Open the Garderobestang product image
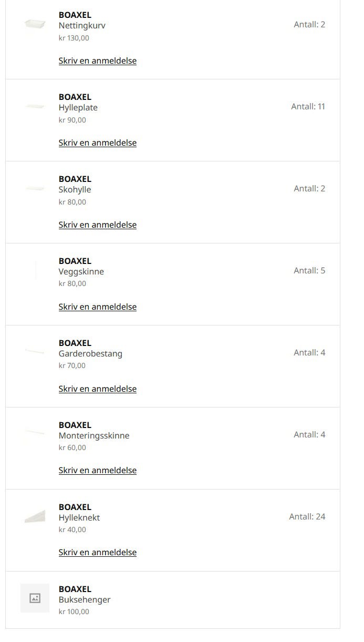 point(35,351)
